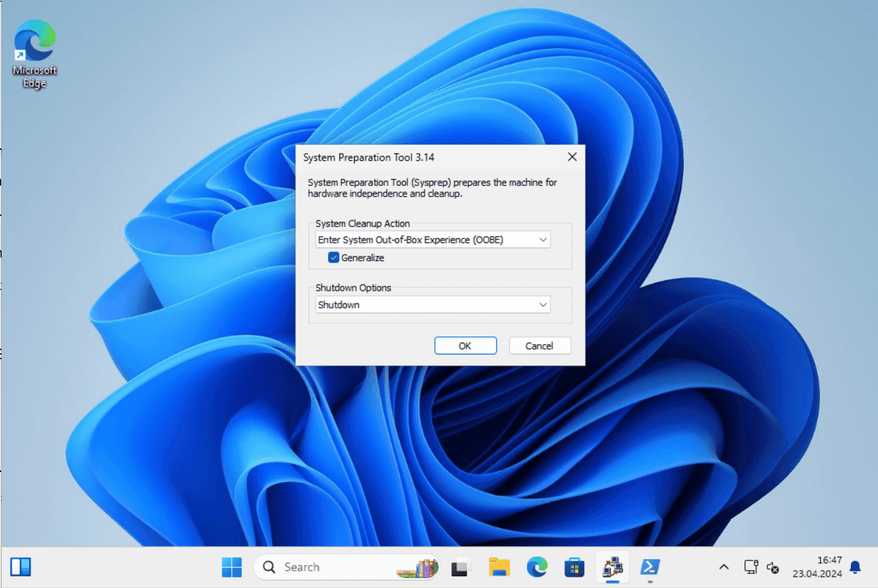Open the clock and date 16:47

coord(817,567)
